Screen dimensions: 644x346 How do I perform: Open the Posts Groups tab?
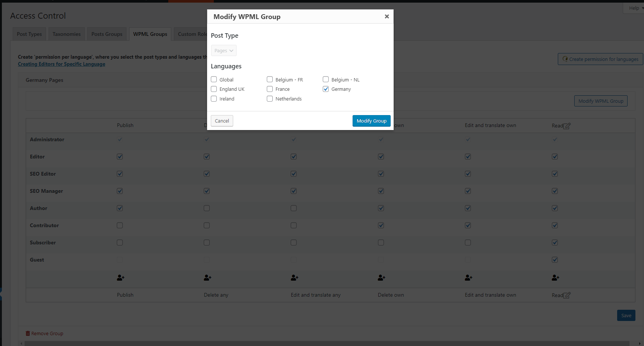click(107, 34)
